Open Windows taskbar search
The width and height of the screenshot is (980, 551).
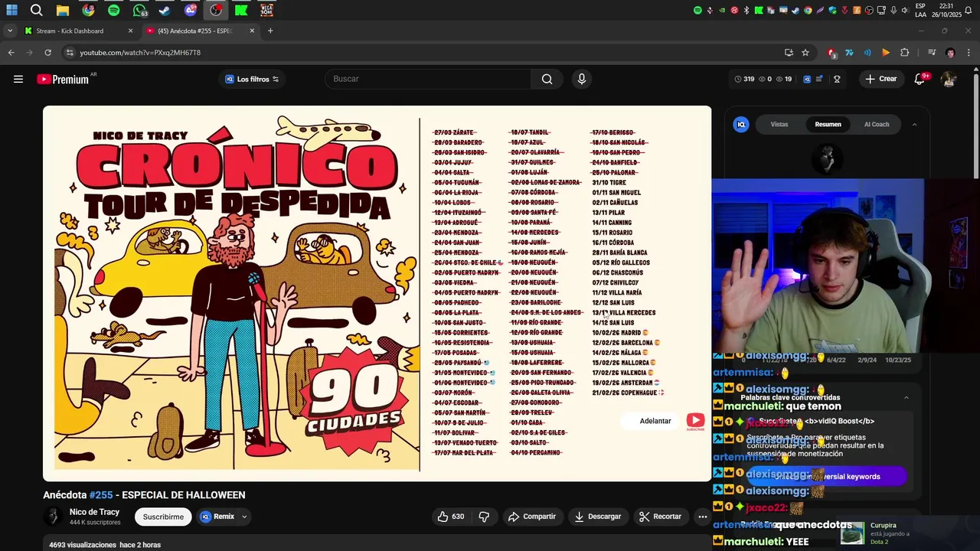pos(36,10)
